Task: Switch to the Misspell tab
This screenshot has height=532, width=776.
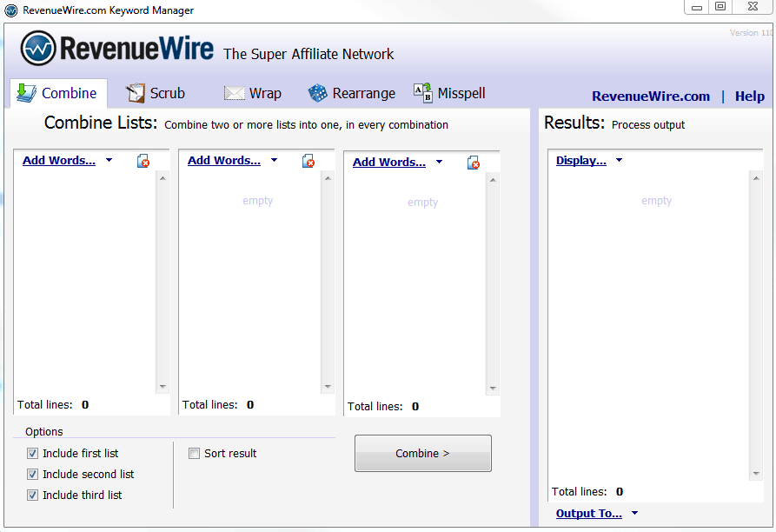Action: click(461, 92)
